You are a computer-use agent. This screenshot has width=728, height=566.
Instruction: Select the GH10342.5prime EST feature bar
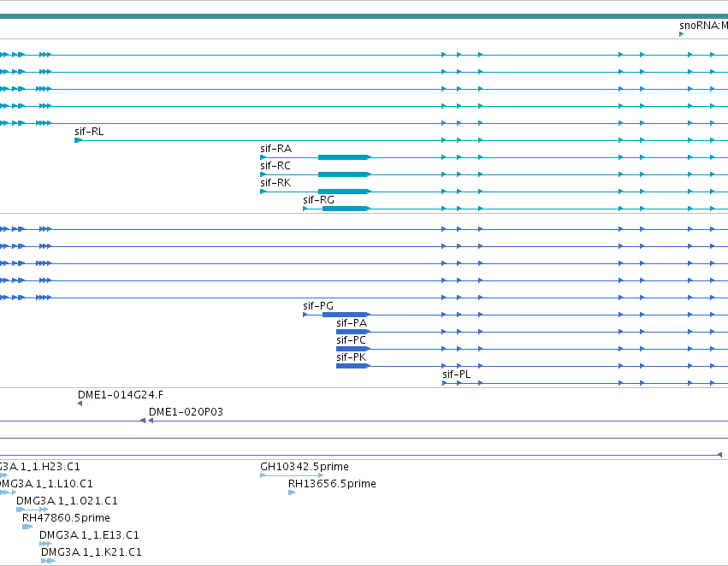click(292, 475)
